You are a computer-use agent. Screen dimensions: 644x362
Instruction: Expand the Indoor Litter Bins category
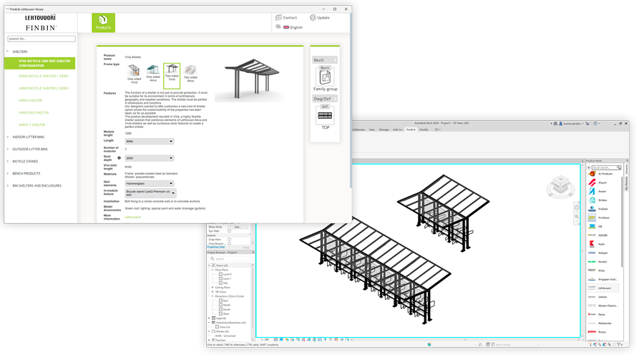(x=30, y=137)
